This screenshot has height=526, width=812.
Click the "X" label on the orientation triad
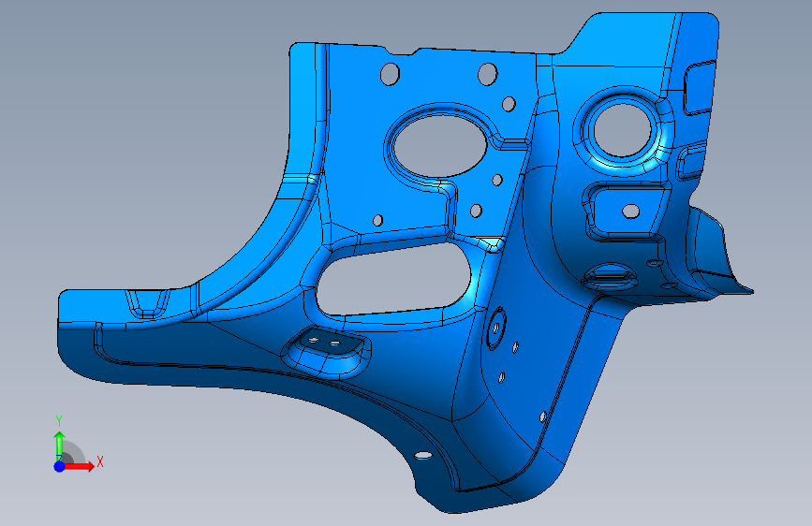click(100, 461)
